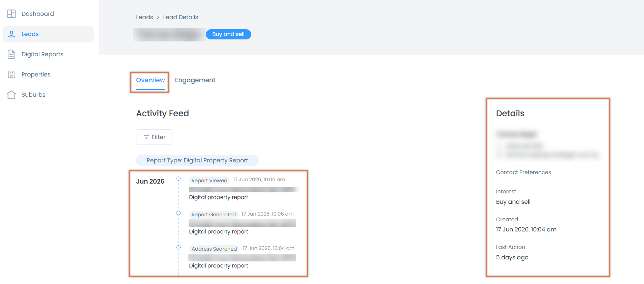
Task: Click the Buy and sell badge
Action: click(228, 34)
